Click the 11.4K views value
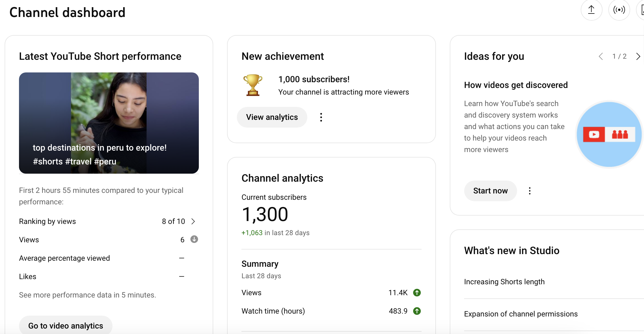The image size is (644, 334). [398, 293]
